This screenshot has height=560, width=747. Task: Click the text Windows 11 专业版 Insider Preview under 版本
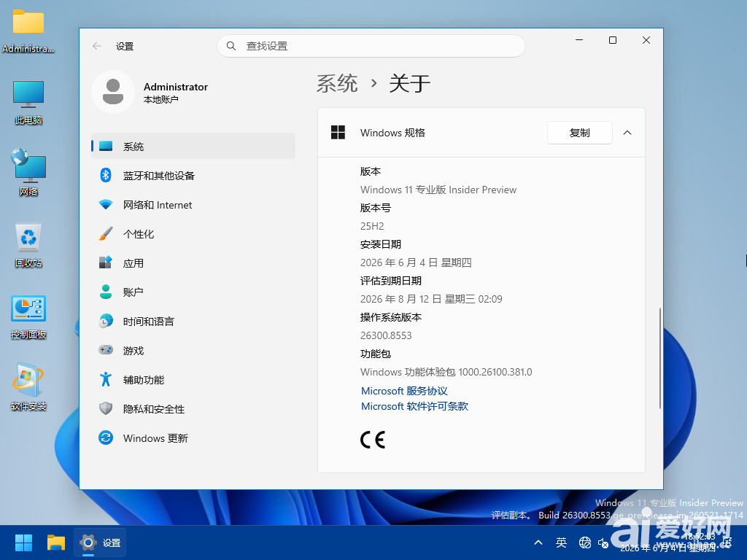[x=438, y=190]
